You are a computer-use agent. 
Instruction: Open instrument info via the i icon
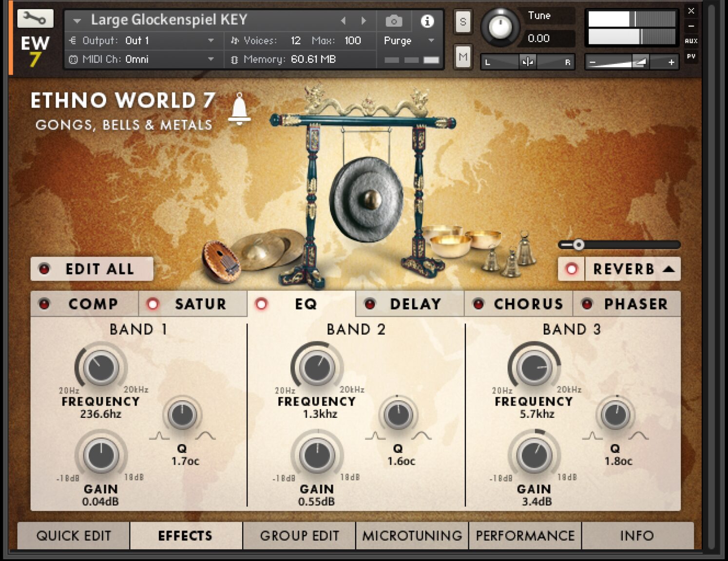coord(427,21)
